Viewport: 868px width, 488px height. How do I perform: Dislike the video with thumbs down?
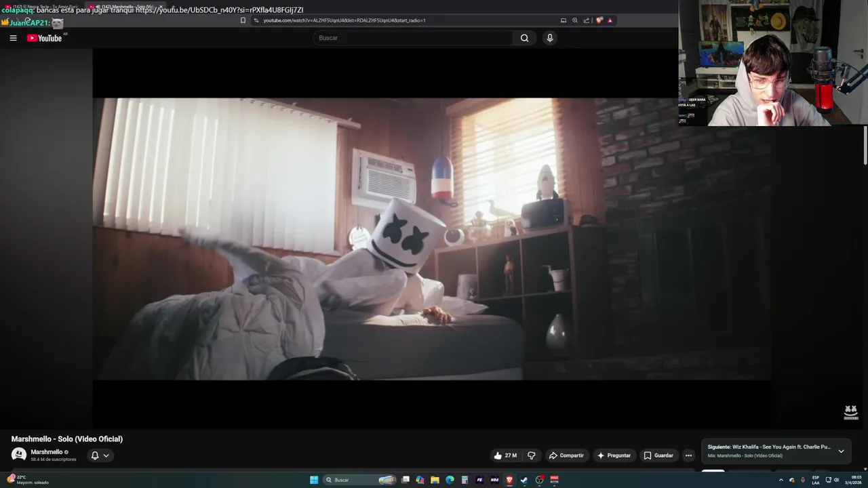pyautogui.click(x=532, y=455)
